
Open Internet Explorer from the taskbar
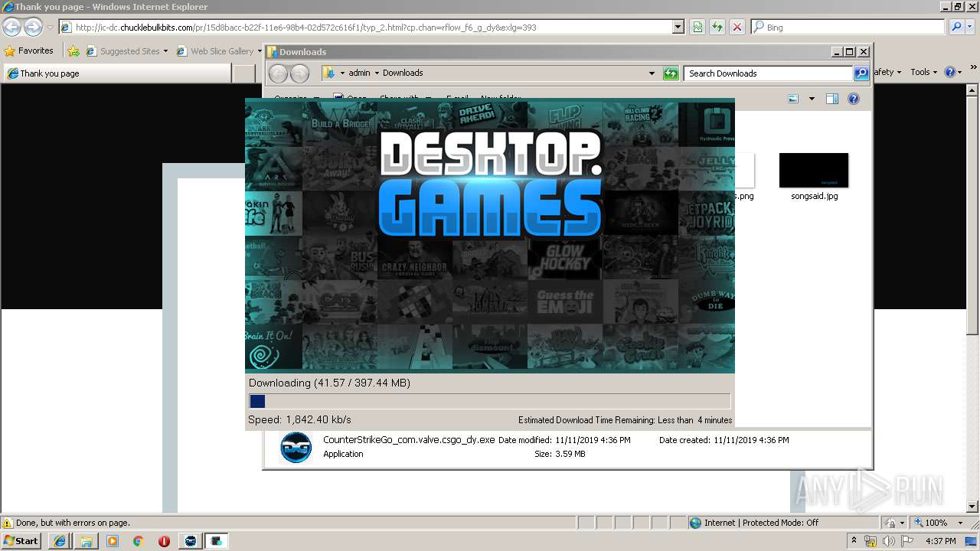[x=60, y=541]
